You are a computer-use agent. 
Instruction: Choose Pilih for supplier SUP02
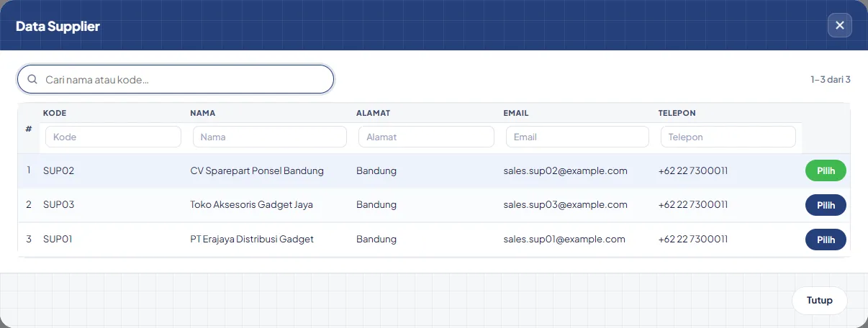(x=826, y=171)
